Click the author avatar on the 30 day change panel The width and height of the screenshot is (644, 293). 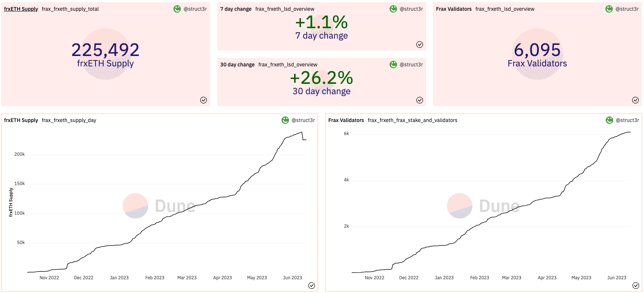(x=393, y=65)
